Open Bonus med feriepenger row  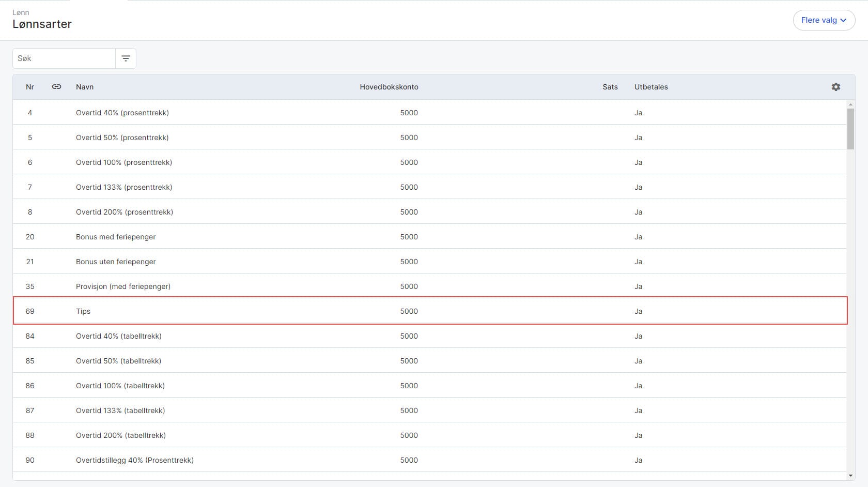coord(116,237)
